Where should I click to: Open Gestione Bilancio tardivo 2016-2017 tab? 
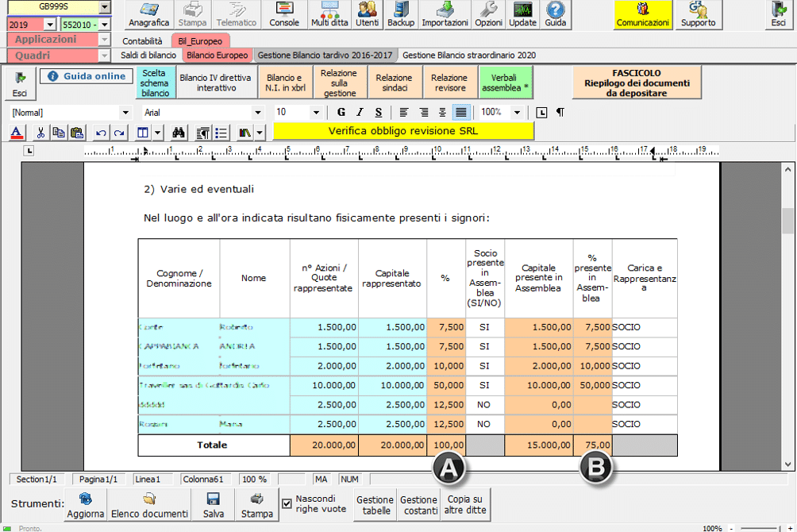[x=325, y=56]
